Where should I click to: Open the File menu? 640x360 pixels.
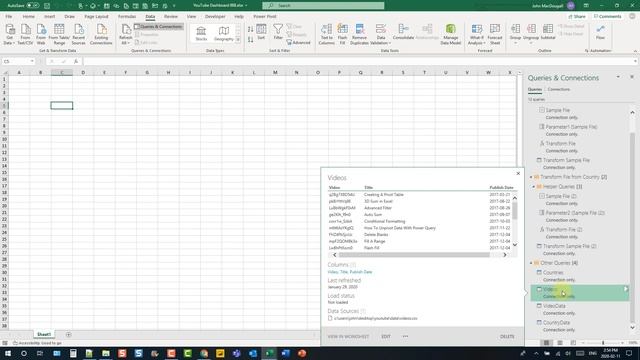point(9,16)
